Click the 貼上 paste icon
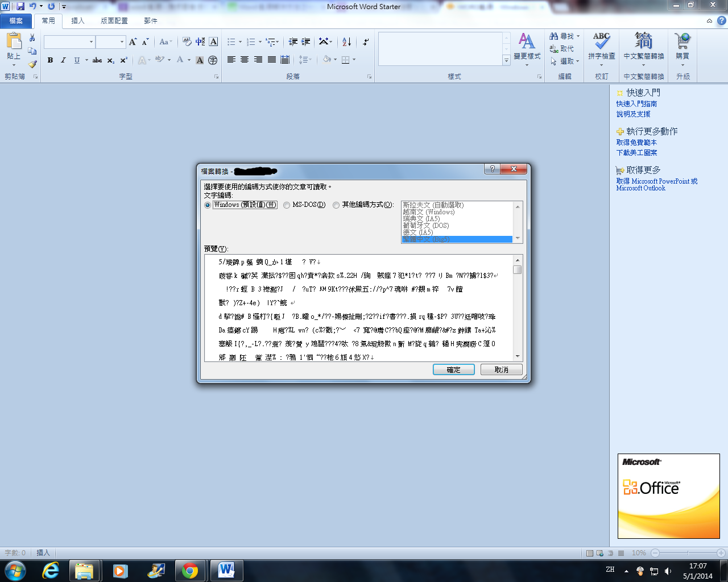Viewport: 728px width, 582px height. coord(14,41)
